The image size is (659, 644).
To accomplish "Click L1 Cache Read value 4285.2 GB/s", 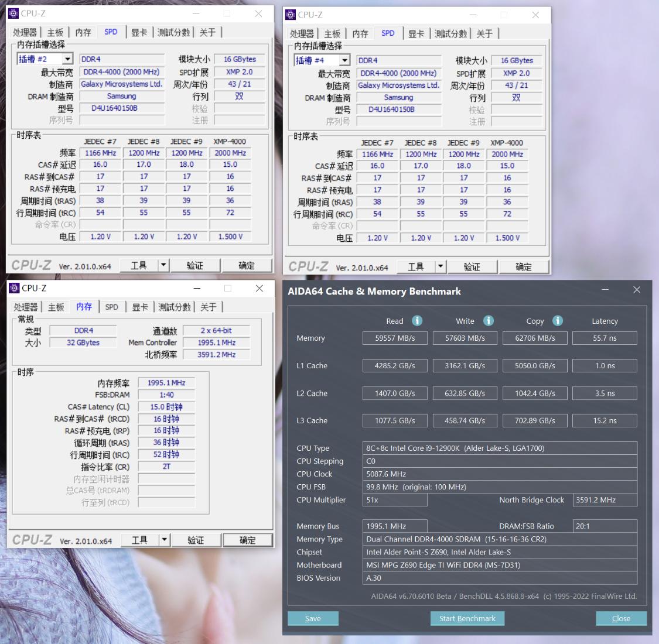I will pyautogui.click(x=395, y=365).
